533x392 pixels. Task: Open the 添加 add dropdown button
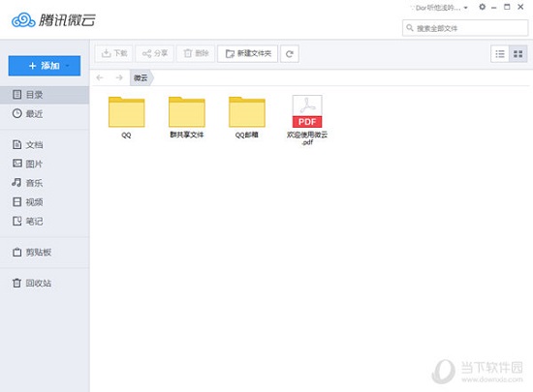pyautogui.click(x=45, y=66)
